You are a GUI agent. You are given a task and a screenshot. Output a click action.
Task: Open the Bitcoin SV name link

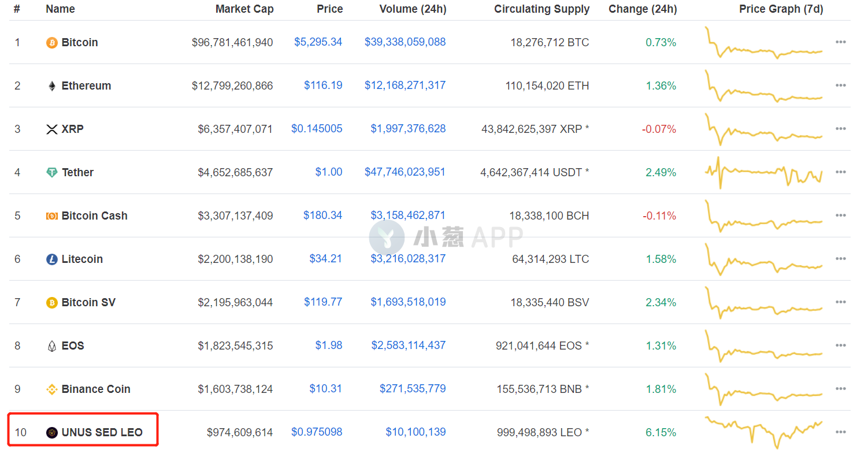pos(88,303)
